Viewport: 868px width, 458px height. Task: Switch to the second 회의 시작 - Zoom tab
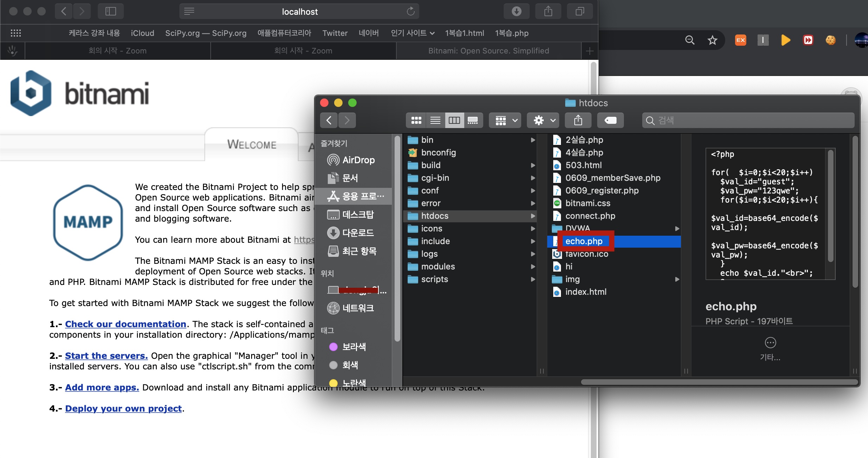pos(303,51)
